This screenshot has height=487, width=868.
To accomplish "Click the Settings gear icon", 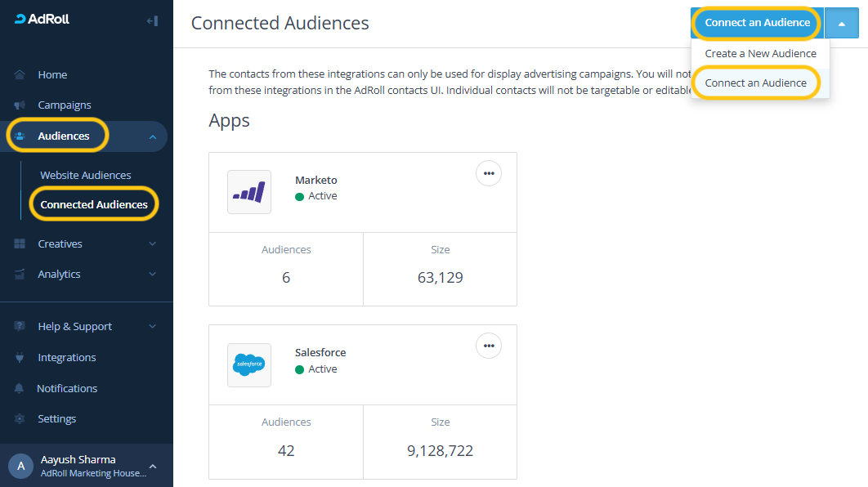I will [20, 419].
